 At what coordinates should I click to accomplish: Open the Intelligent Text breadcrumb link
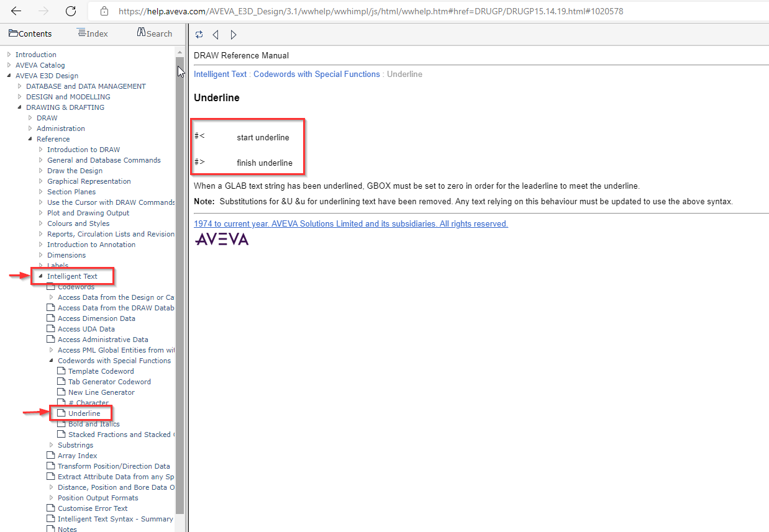tap(220, 74)
